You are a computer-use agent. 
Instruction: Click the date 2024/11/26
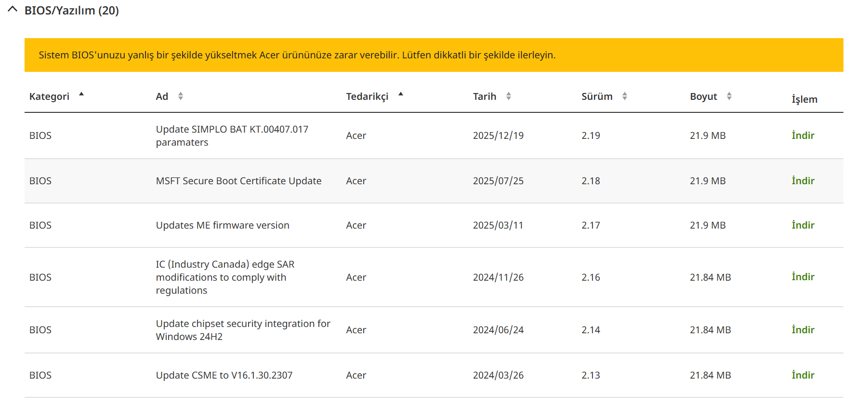pyautogui.click(x=498, y=277)
